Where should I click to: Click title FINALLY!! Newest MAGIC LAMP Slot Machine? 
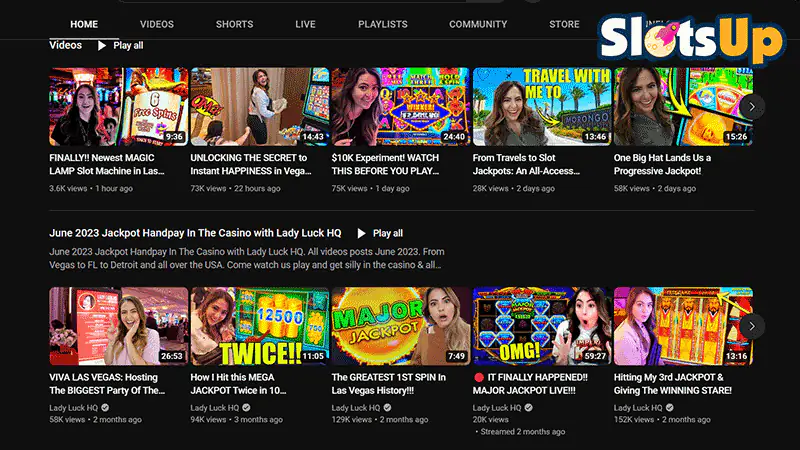point(107,164)
